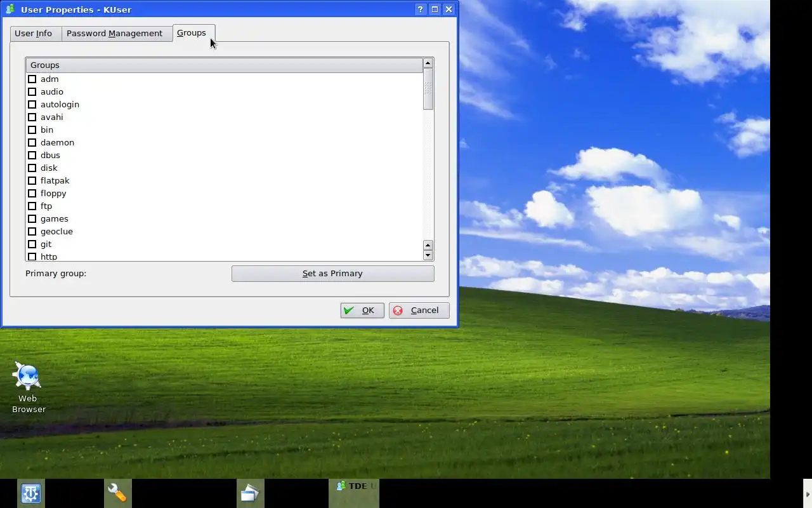
Task: Check the disk group
Action: pyautogui.click(x=32, y=168)
